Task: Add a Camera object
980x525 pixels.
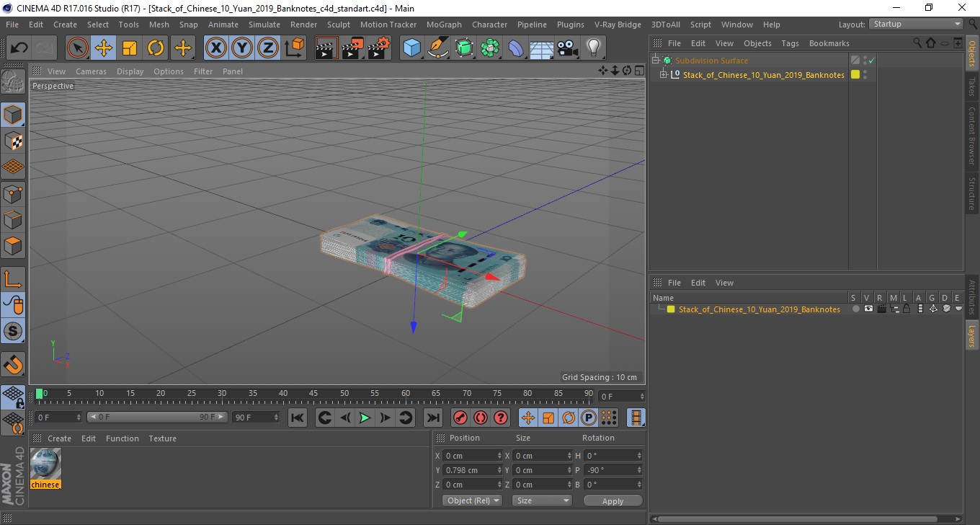Action: click(x=567, y=48)
